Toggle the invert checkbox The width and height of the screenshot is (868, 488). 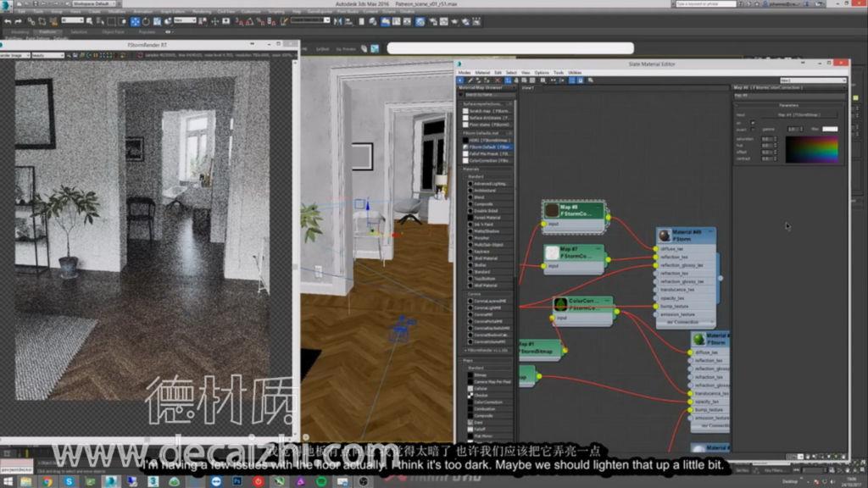[x=753, y=130]
